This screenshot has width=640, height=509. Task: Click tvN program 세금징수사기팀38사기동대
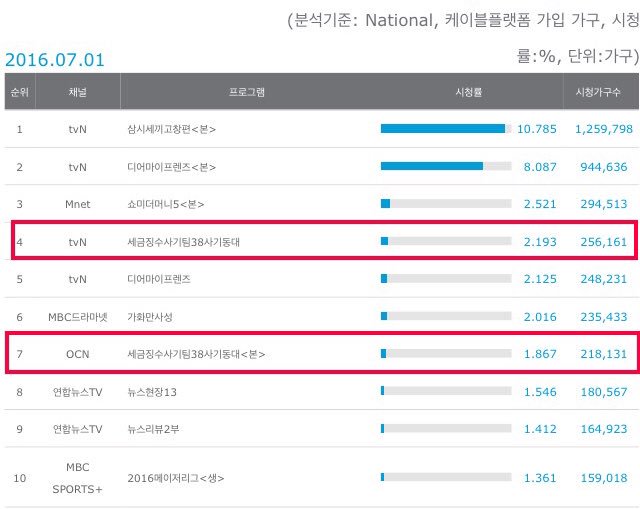tap(183, 242)
